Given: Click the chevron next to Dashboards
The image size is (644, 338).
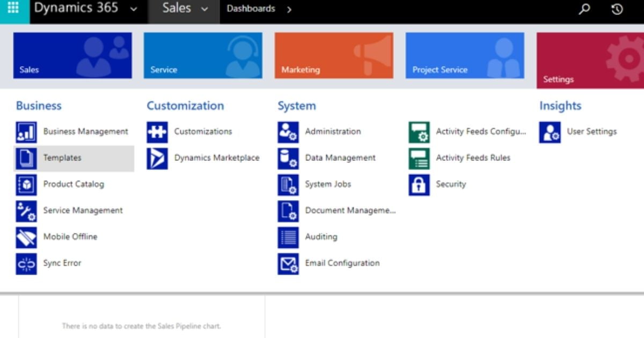Looking at the screenshot, I should (289, 10).
